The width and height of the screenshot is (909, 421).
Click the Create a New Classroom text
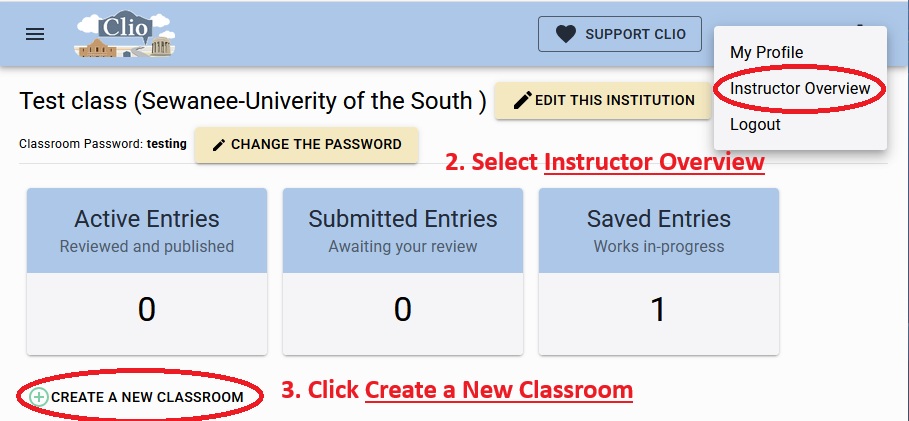[x=147, y=397]
